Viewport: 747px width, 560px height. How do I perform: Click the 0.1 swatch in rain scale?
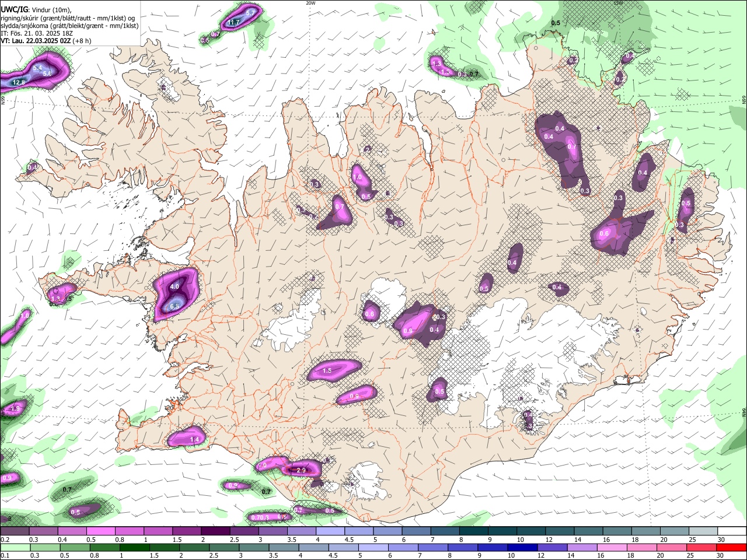pyautogui.click(x=15, y=548)
